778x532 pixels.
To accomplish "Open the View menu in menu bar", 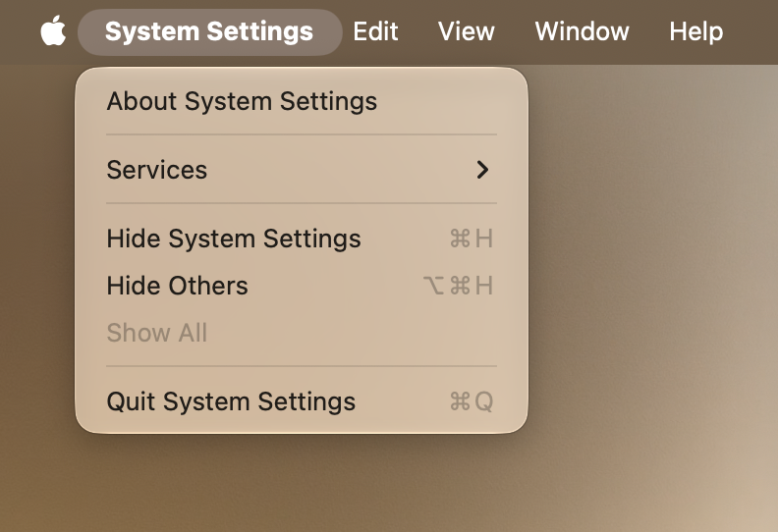I will tap(466, 31).
